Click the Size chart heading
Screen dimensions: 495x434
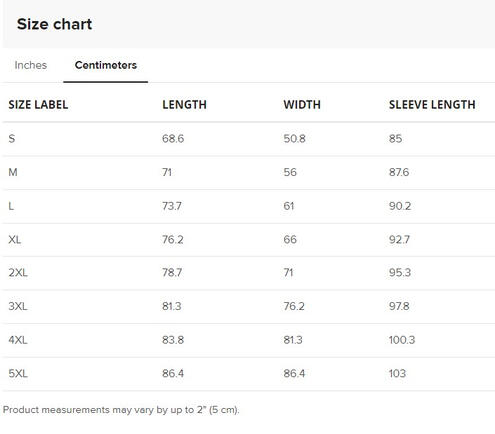click(x=54, y=24)
